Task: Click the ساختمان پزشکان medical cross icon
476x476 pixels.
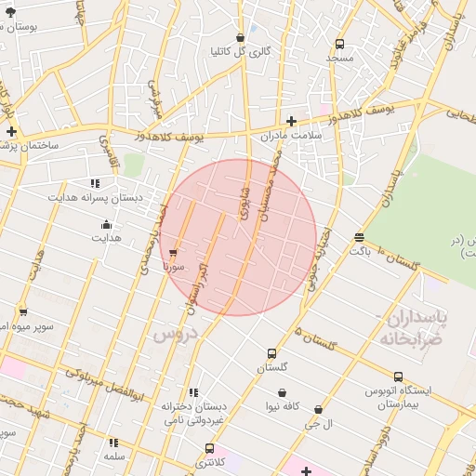Action: (11, 132)
